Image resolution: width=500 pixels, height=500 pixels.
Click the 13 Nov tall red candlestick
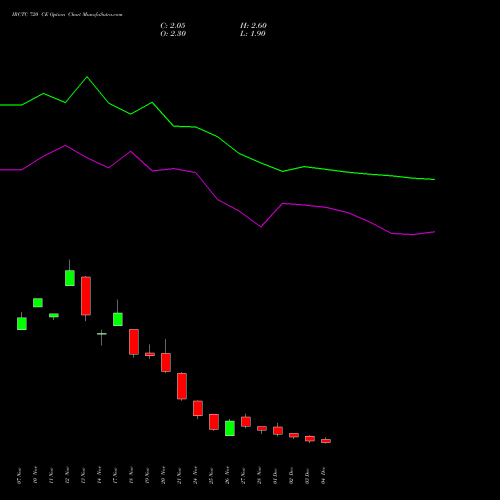tap(86, 296)
